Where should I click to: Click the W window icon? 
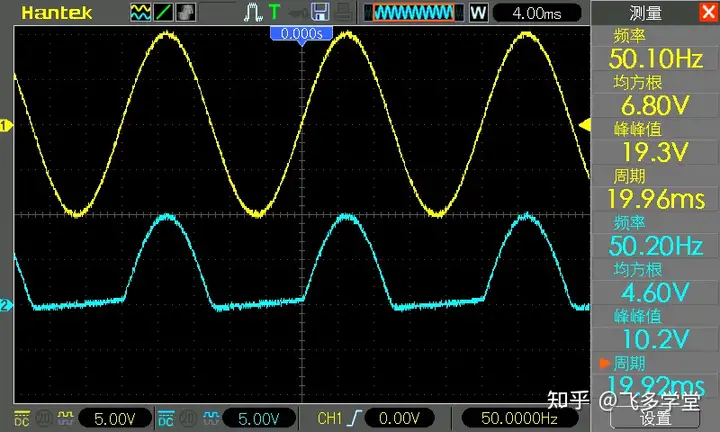[478, 12]
